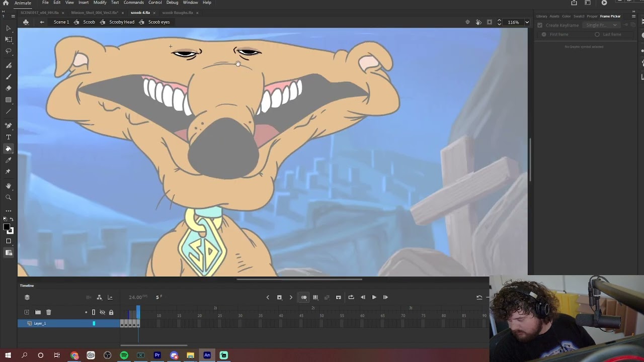Toggle Object Drawing mode in toolbar
The height and width of the screenshot is (362, 644).
[9, 241]
